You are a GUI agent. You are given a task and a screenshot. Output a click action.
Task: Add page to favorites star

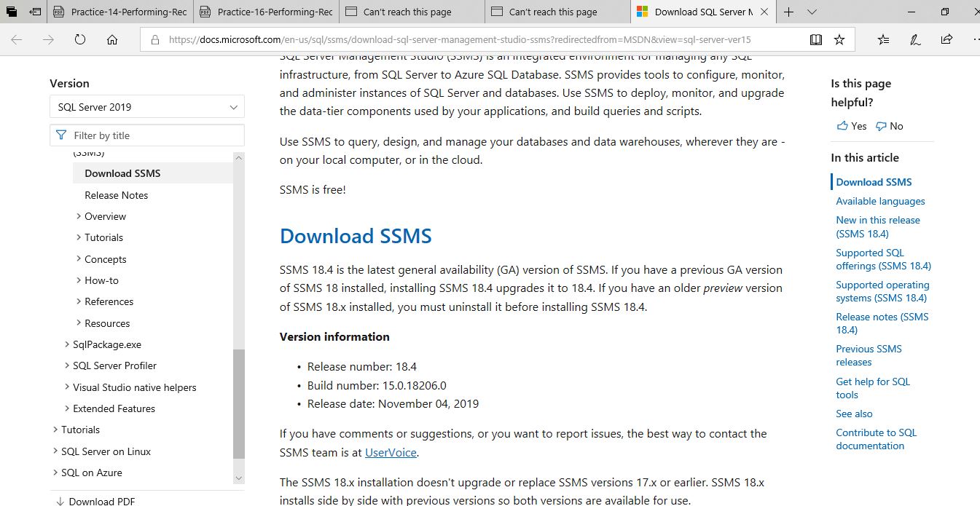coord(839,40)
